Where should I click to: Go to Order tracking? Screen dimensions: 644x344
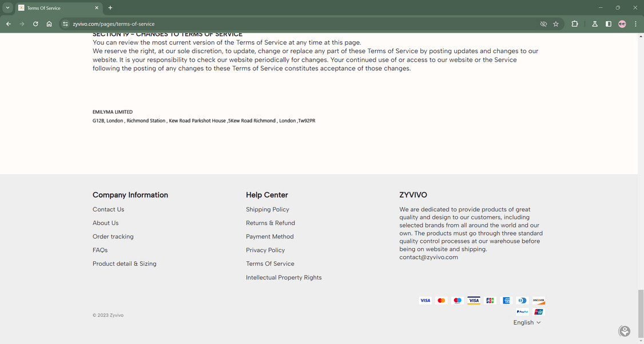click(113, 237)
